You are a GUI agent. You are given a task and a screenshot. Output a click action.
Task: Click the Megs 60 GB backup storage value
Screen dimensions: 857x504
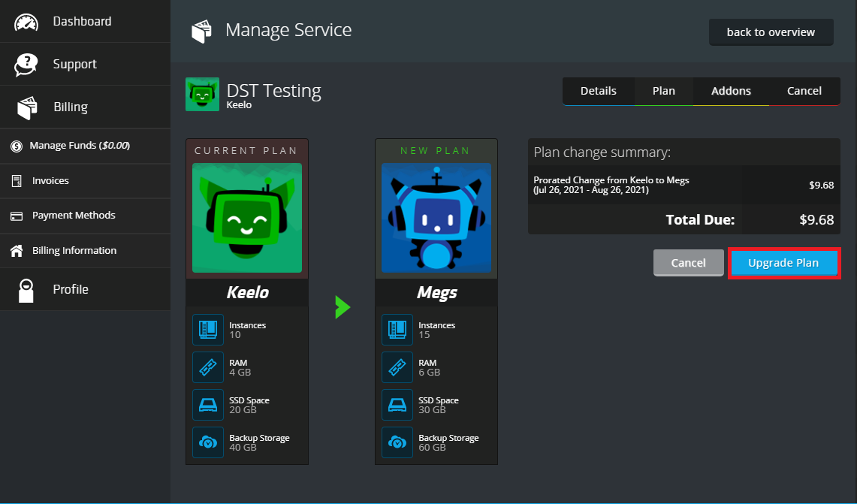tap(432, 448)
